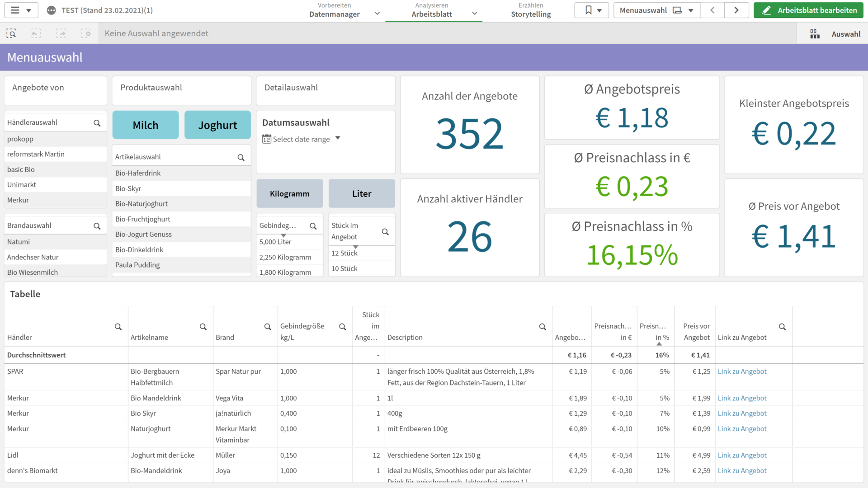The width and height of the screenshot is (868, 488).
Task: Expand the Datenmanager chevron menu
Action: pos(377,14)
